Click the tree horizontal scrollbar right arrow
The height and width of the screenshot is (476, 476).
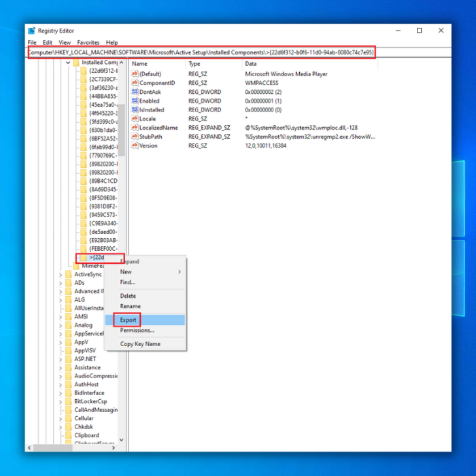coord(114,447)
